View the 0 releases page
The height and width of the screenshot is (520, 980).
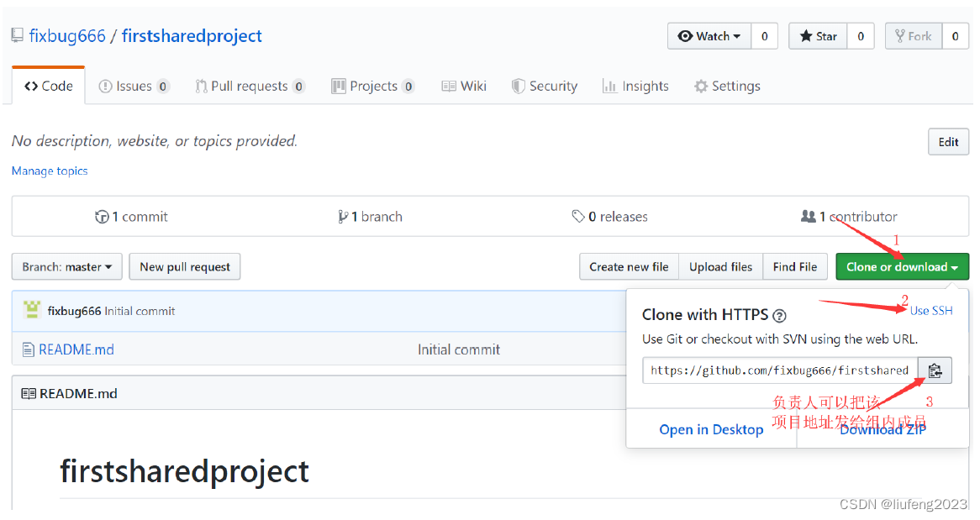tap(610, 217)
